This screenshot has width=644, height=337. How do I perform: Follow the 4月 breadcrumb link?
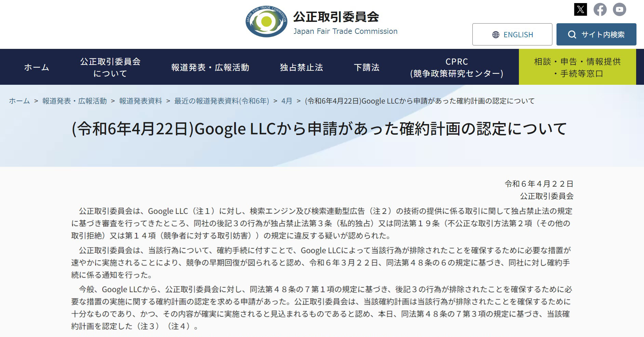click(x=286, y=101)
